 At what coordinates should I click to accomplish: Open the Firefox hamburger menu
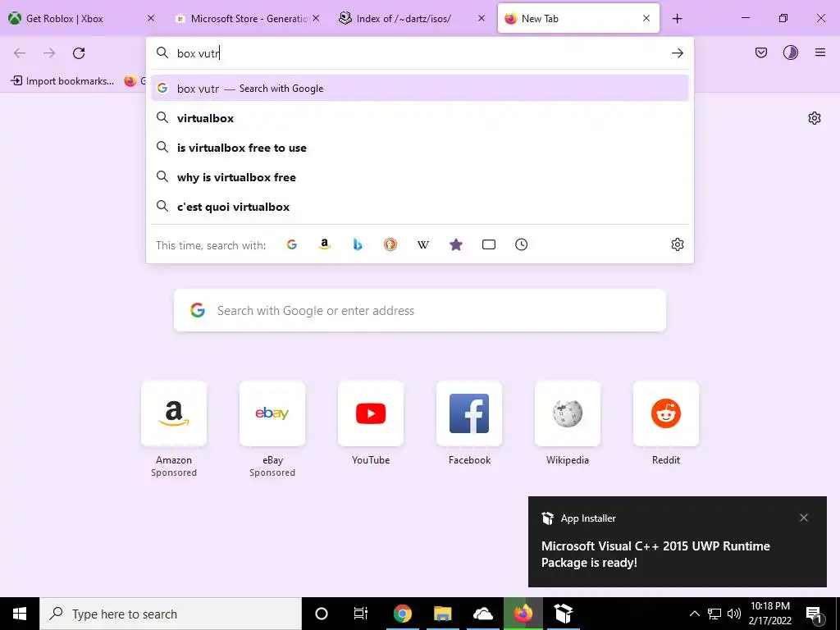click(x=819, y=52)
